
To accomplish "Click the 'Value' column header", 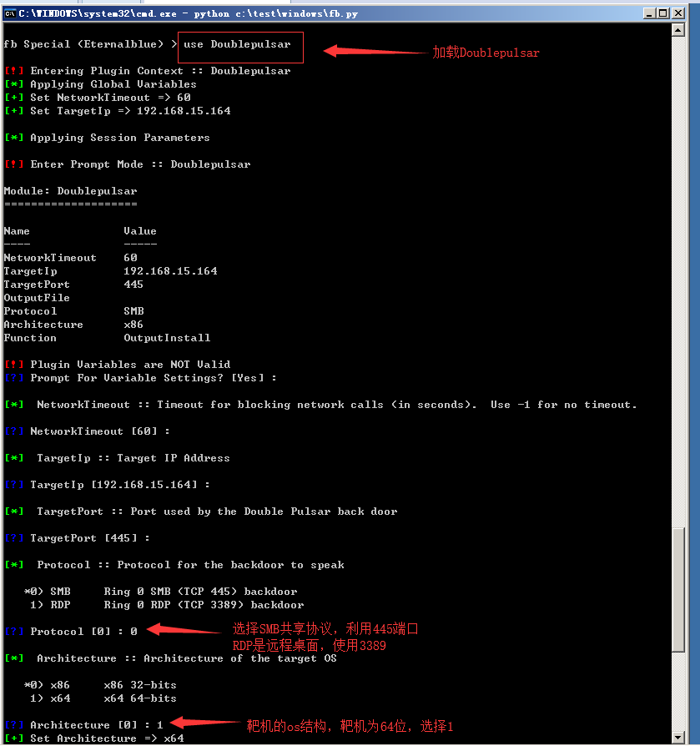I will [x=140, y=231].
